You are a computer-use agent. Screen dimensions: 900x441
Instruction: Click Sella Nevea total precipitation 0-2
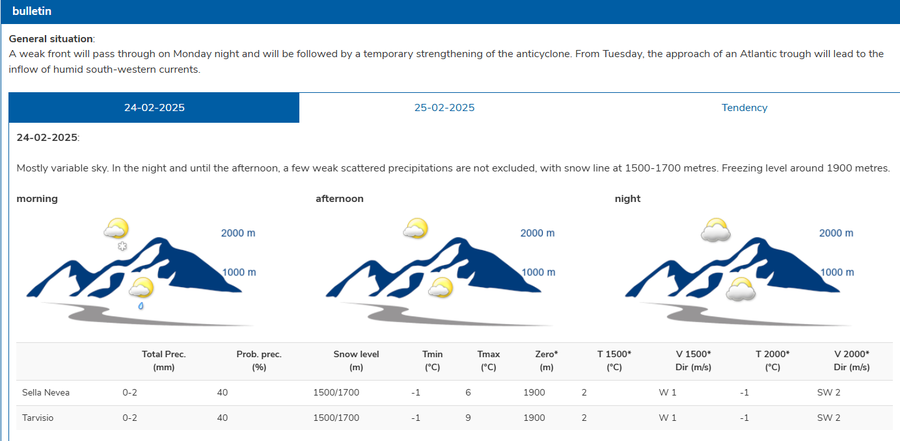tap(130, 393)
